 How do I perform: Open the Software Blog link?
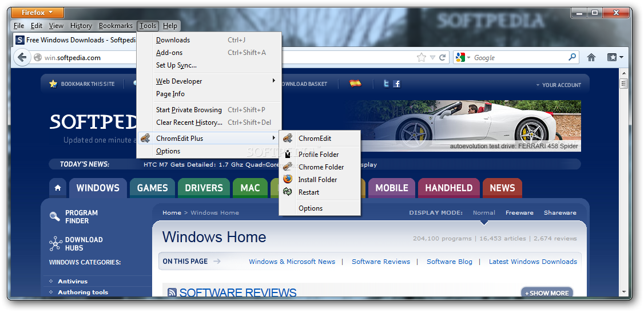click(450, 262)
